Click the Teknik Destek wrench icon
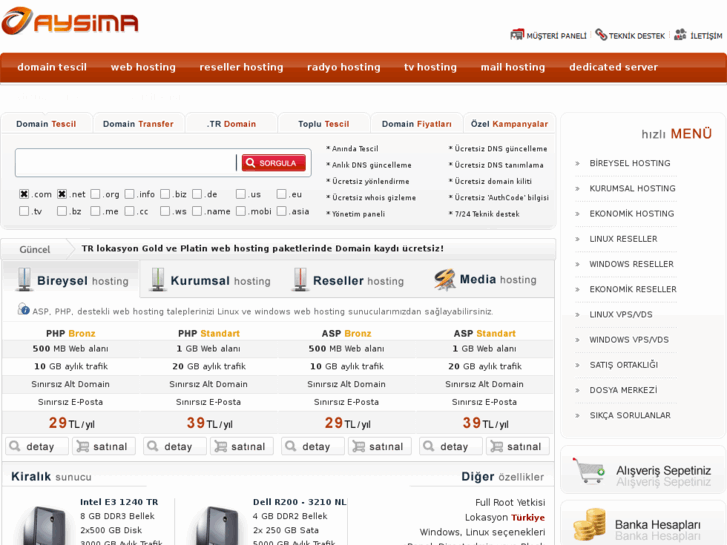 tap(601, 34)
